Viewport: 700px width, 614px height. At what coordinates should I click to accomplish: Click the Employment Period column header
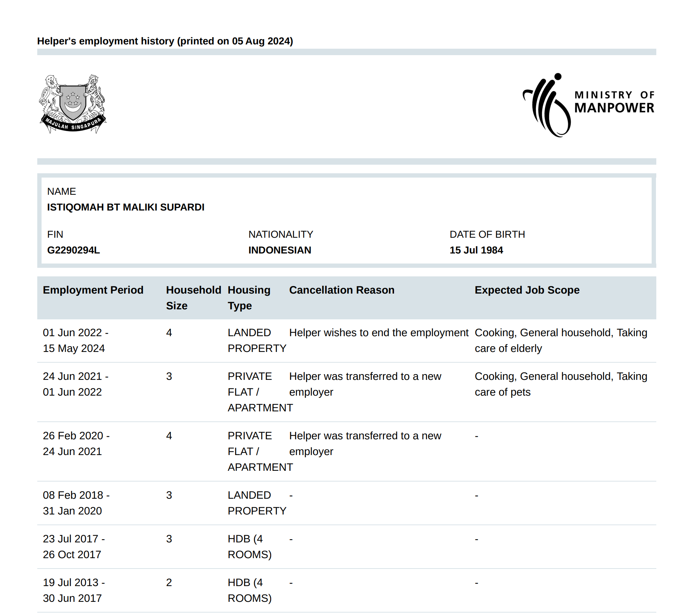(x=93, y=290)
